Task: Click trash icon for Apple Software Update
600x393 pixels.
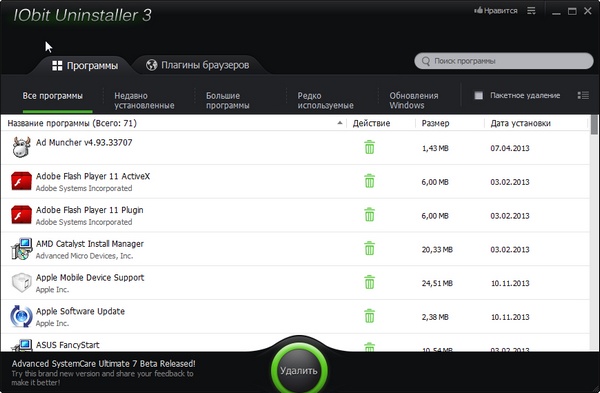Action: pyautogui.click(x=369, y=316)
